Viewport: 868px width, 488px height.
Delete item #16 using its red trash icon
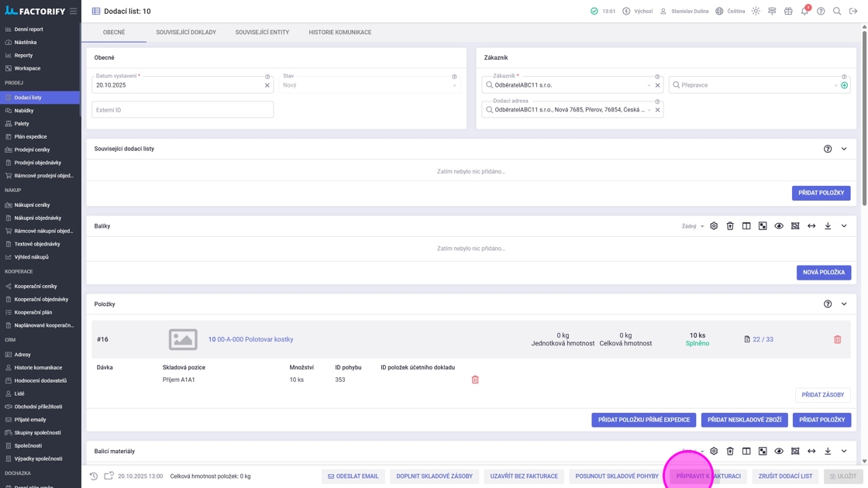pos(838,339)
